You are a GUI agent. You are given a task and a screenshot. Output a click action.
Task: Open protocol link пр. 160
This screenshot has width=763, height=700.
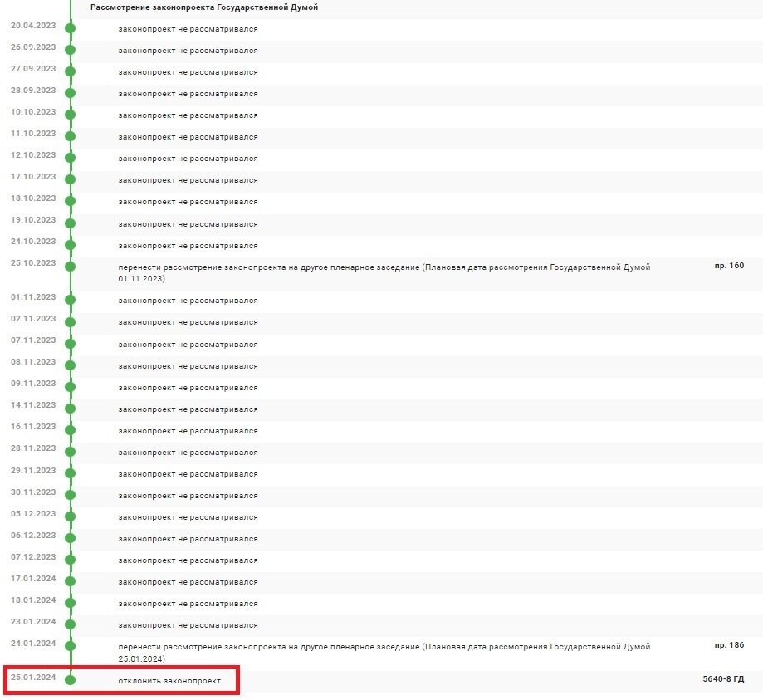point(729,265)
